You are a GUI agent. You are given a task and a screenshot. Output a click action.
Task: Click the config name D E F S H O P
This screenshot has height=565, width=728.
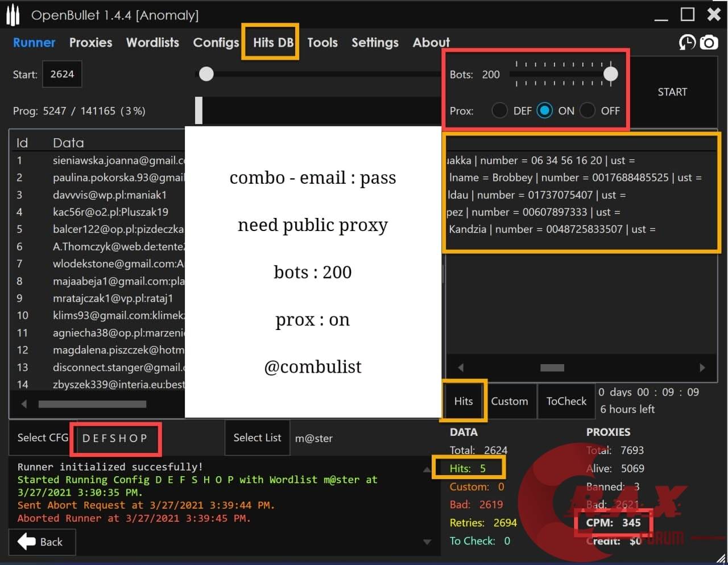click(115, 438)
